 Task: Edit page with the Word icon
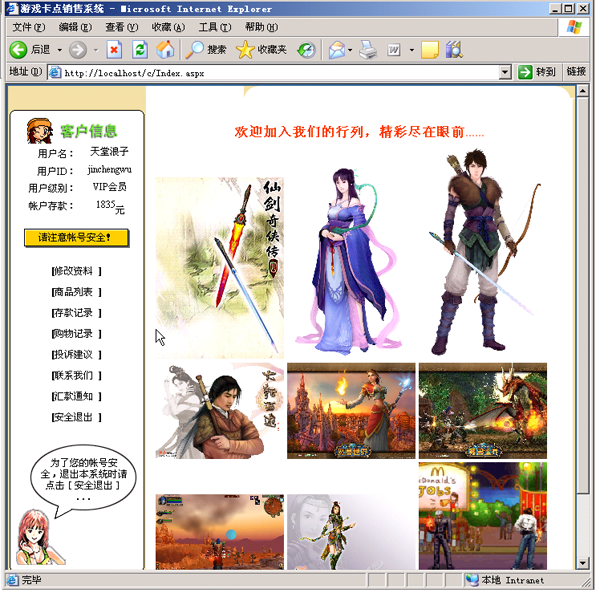(x=393, y=50)
